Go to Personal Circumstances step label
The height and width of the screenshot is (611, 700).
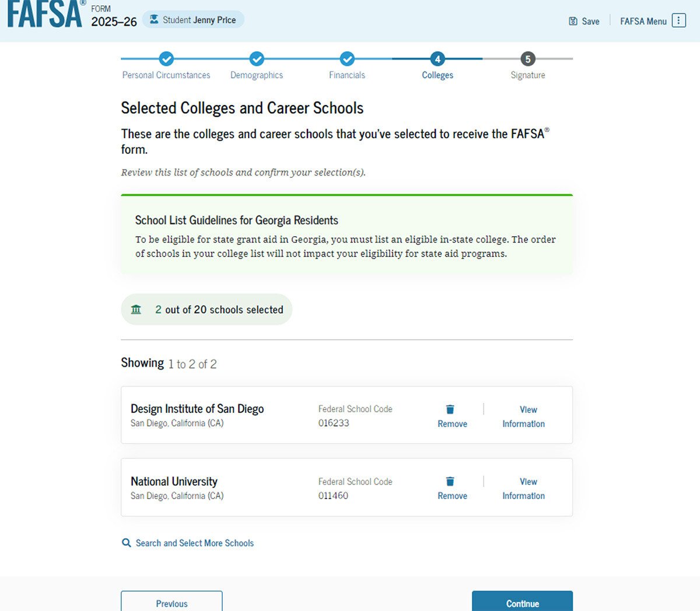tap(166, 75)
